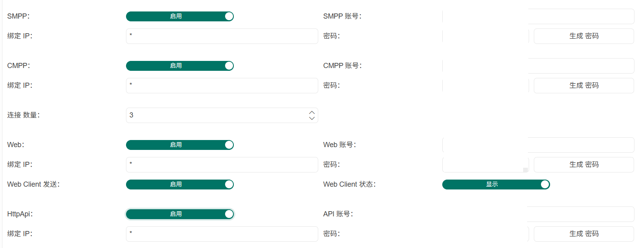Click the SMPP 账号 text field

click(538, 16)
